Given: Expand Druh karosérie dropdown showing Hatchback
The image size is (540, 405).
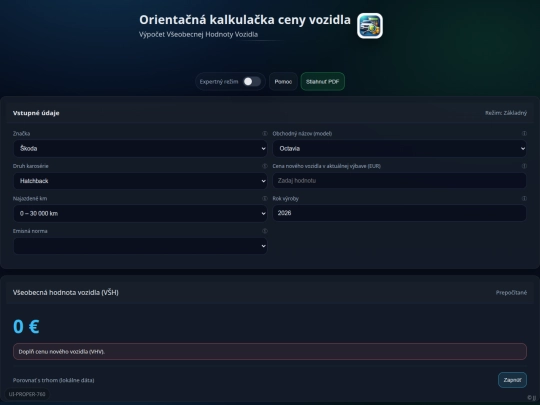Looking at the screenshot, I should (140, 181).
